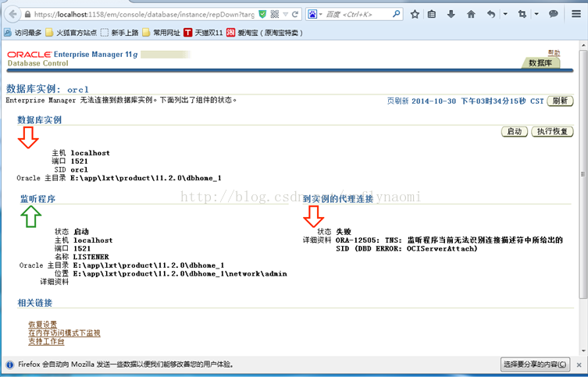588x377 pixels.
Task: Click the 执行恢复 perform recovery button
Action: pyautogui.click(x=552, y=132)
